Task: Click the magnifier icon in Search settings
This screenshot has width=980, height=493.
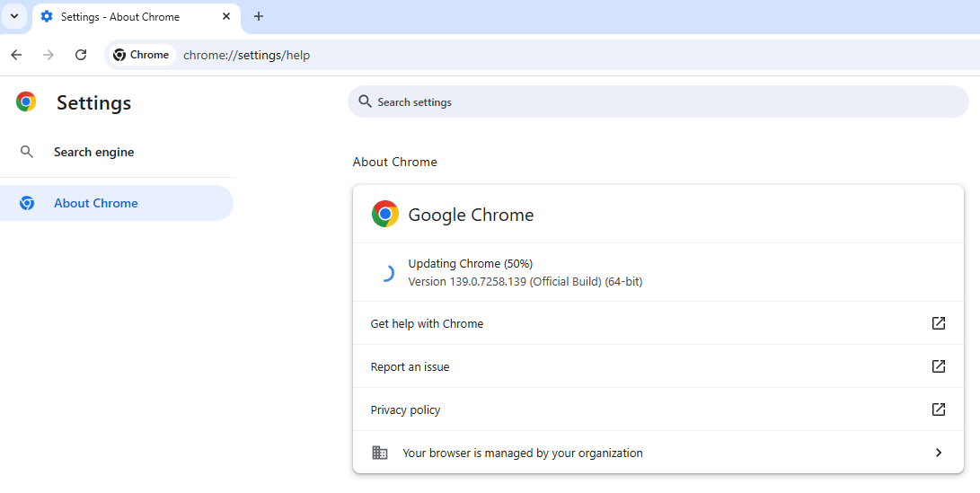Action: (x=365, y=101)
